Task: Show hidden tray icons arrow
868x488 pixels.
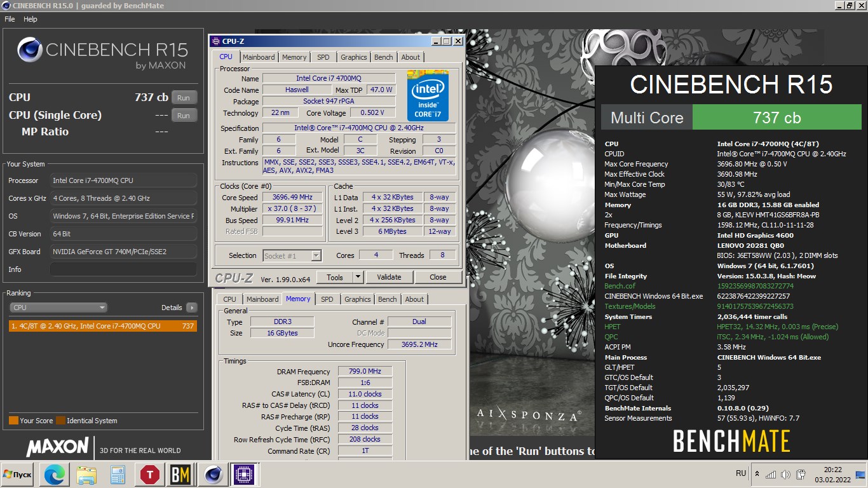Action: pyautogui.click(x=757, y=474)
